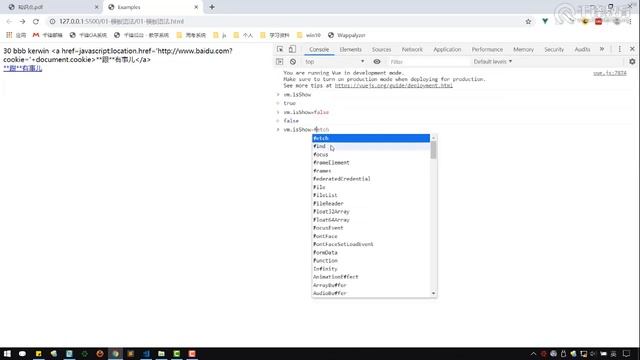The width and height of the screenshot is (640, 360).
Task: Switch to the Console tab
Action: (319, 49)
